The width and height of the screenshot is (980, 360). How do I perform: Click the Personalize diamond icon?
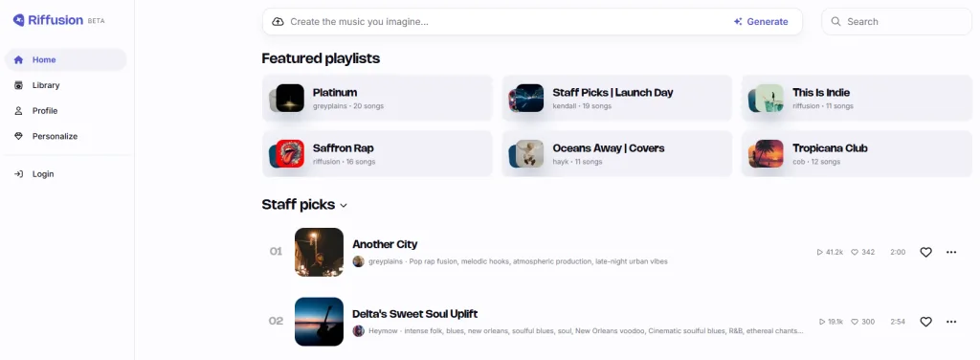coord(19,136)
